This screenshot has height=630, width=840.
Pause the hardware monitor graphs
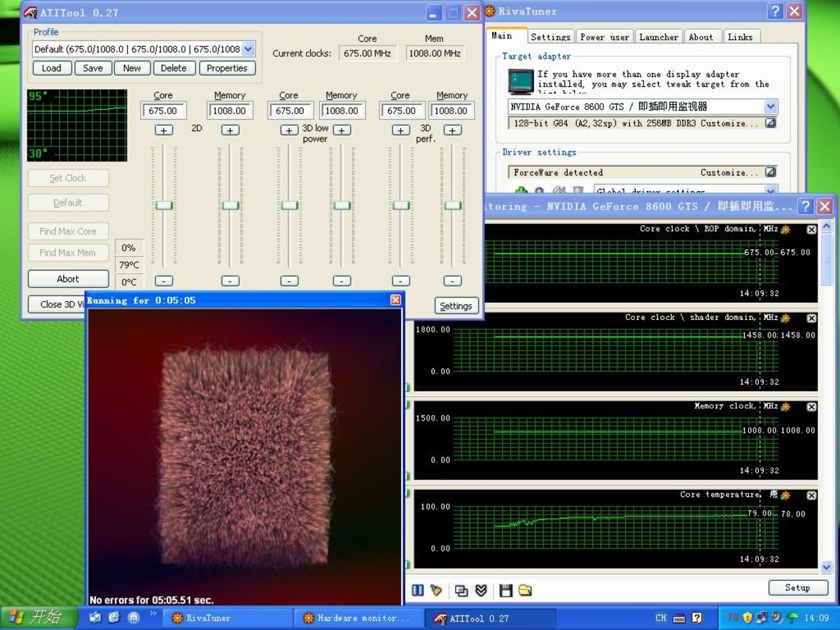(x=418, y=591)
